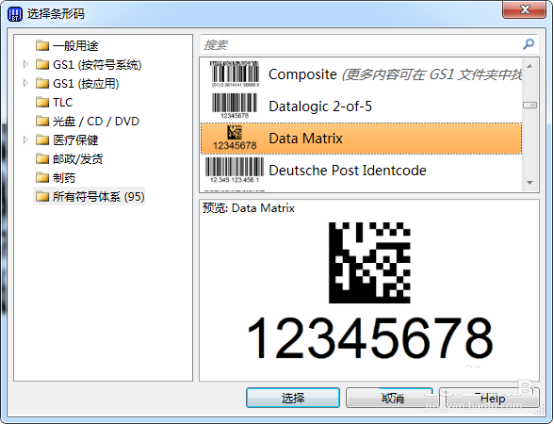Select GS1 (按符号系统) label

pos(97,65)
